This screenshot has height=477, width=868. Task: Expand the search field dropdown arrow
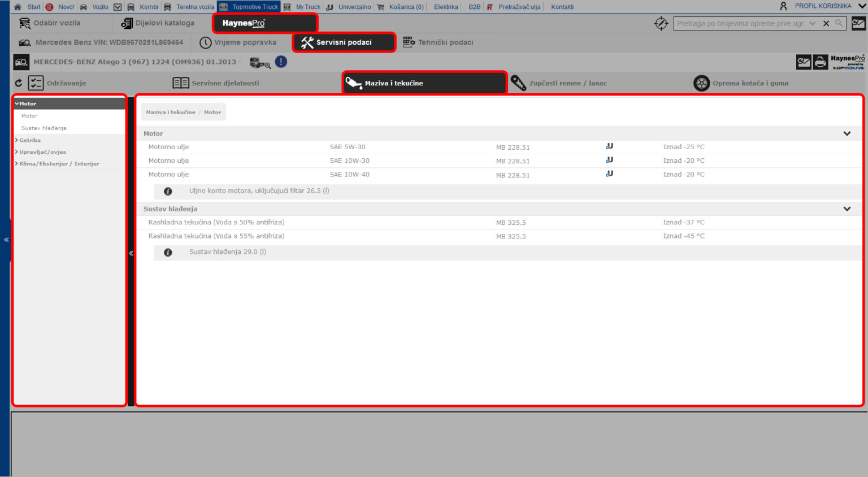[x=813, y=23]
